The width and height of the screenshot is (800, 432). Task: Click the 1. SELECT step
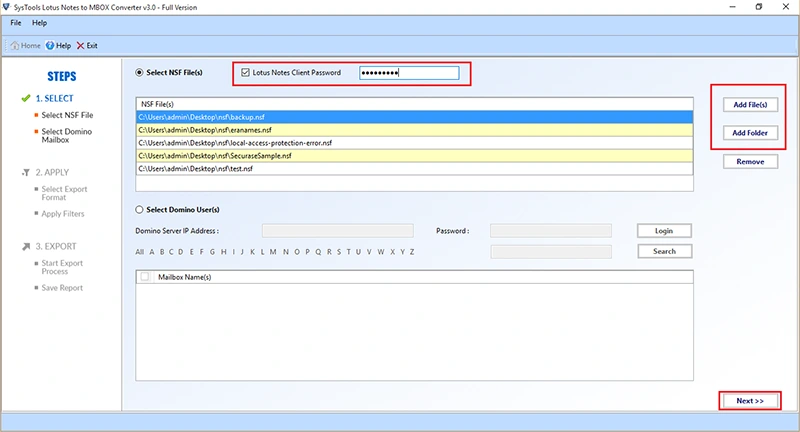pos(55,98)
